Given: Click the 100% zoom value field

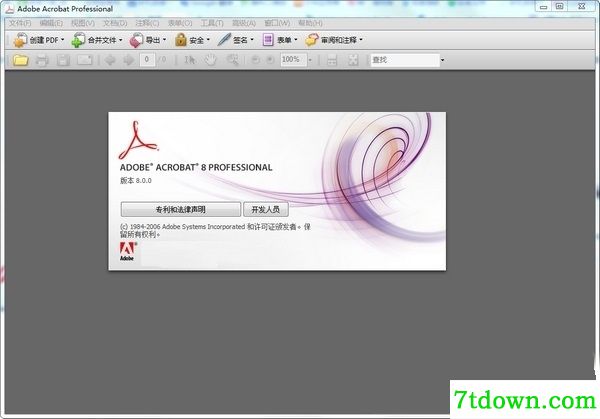Looking at the screenshot, I should (293, 60).
